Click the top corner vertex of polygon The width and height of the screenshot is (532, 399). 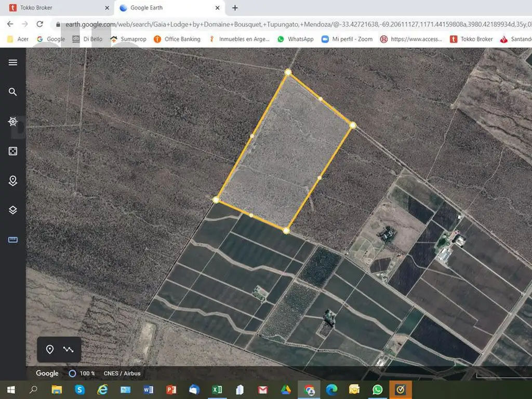288,72
